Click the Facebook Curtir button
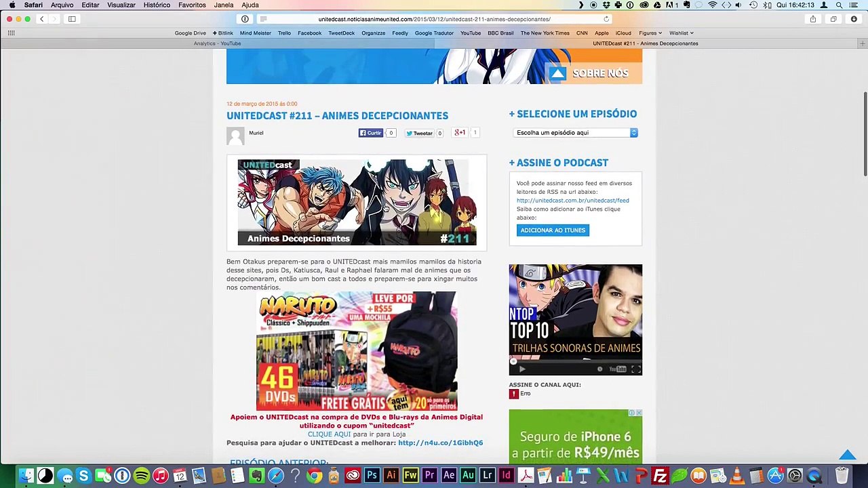 pos(371,133)
